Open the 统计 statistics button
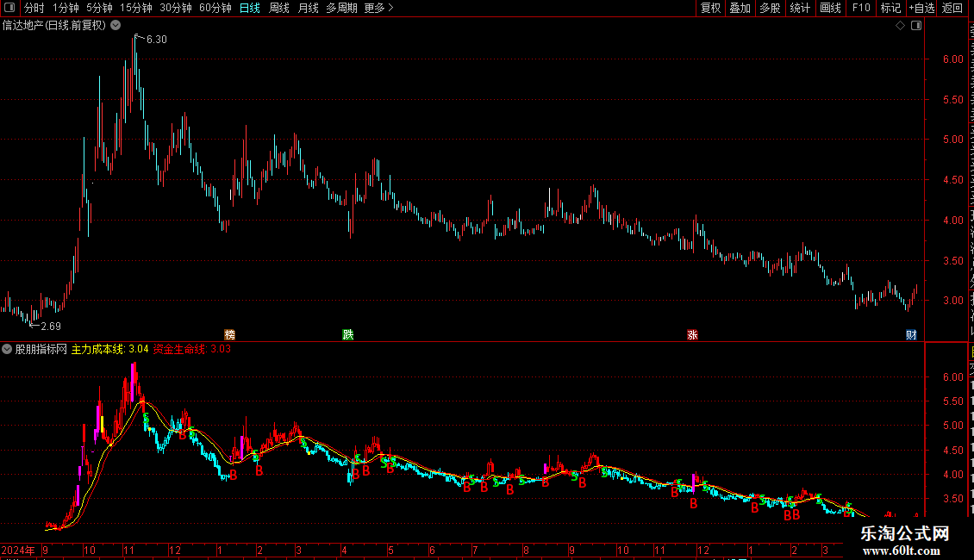The height and width of the screenshot is (560, 974). 799,8
